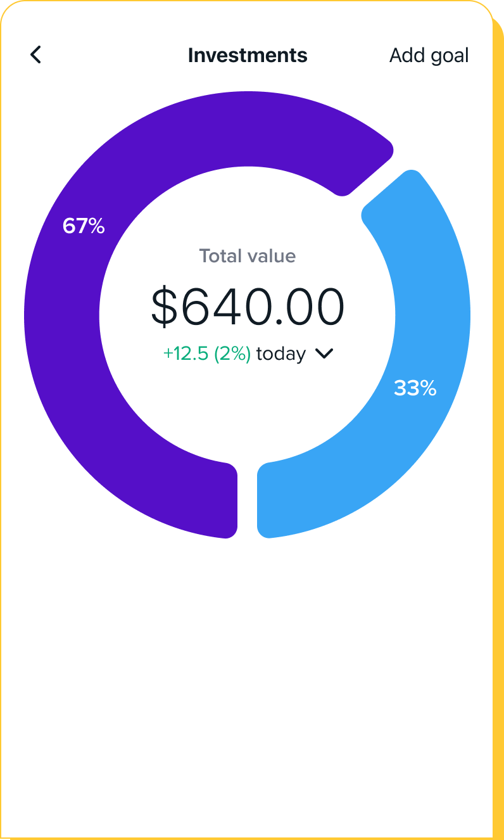
Task: Tap the back arrow icon
Action: (36, 55)
